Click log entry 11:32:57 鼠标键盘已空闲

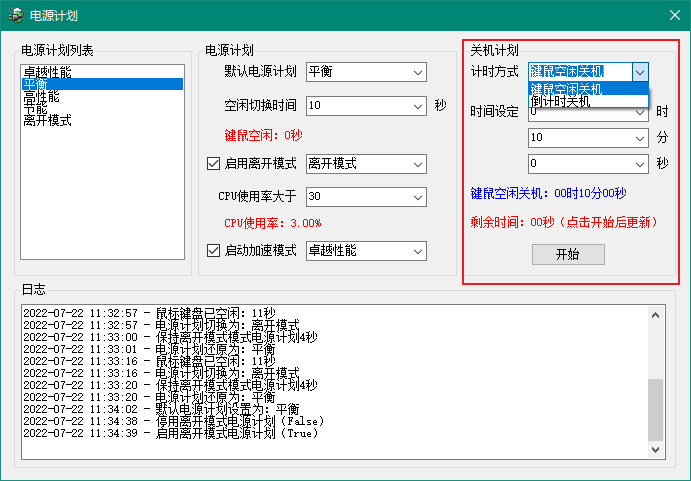point(149,313)
